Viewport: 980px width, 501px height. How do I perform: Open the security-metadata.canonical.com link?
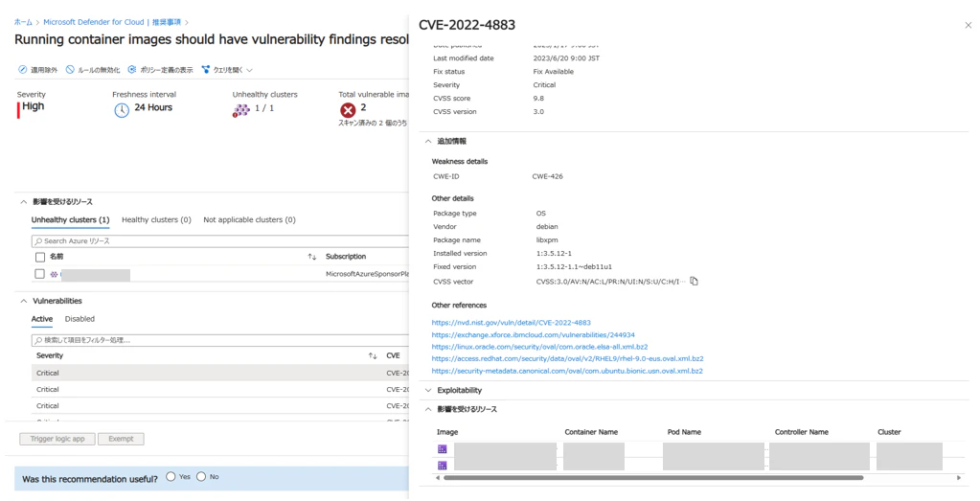(567, 371)
